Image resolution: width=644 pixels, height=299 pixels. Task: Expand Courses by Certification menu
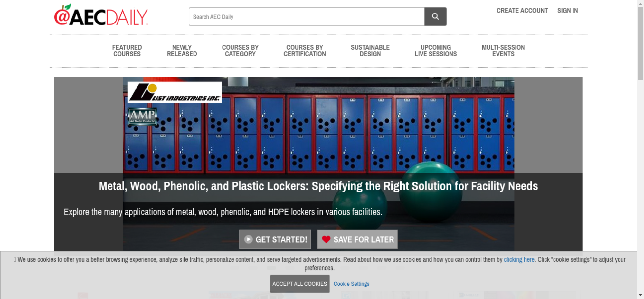(x=305, y=51)
